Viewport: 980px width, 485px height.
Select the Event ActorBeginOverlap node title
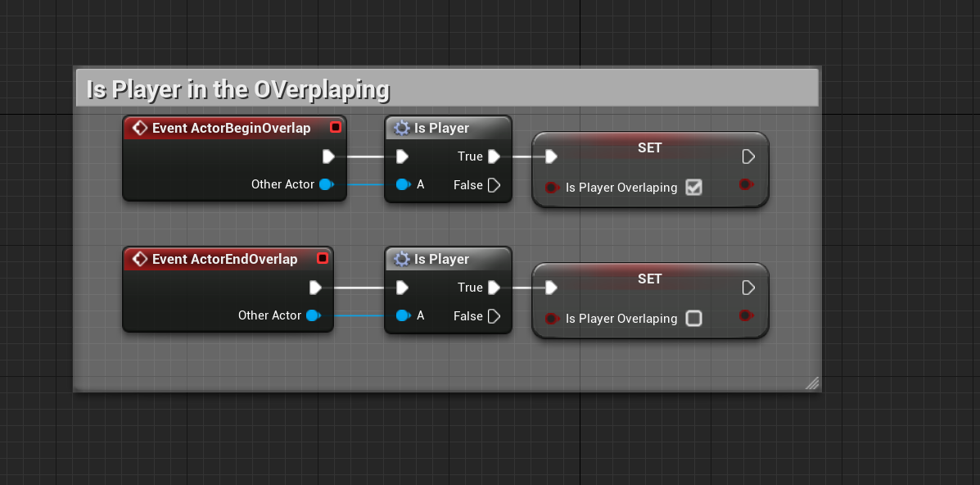[x=231, y=129]
